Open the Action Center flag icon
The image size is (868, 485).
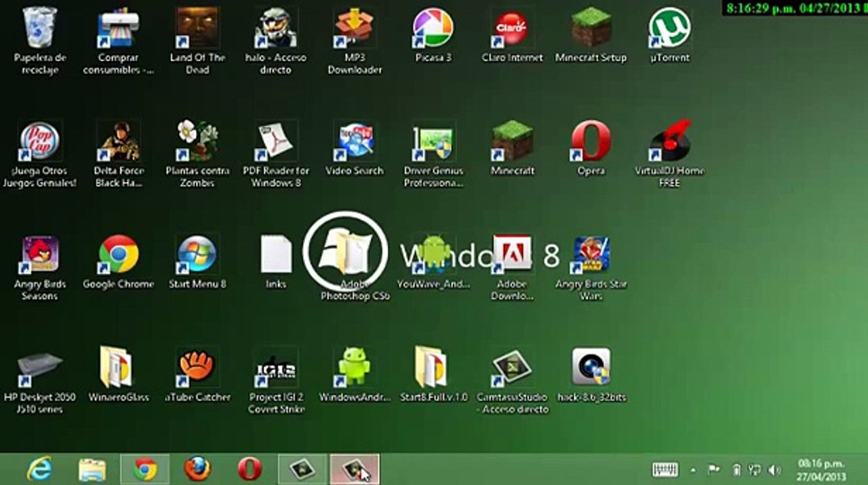(x=712, y=470)
